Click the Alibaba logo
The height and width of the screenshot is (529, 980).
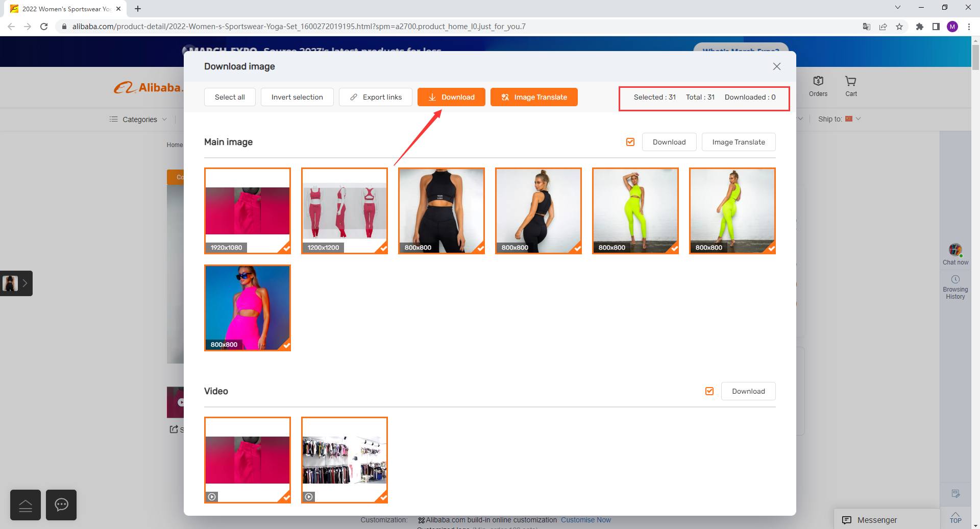click(x=148, y=88)
